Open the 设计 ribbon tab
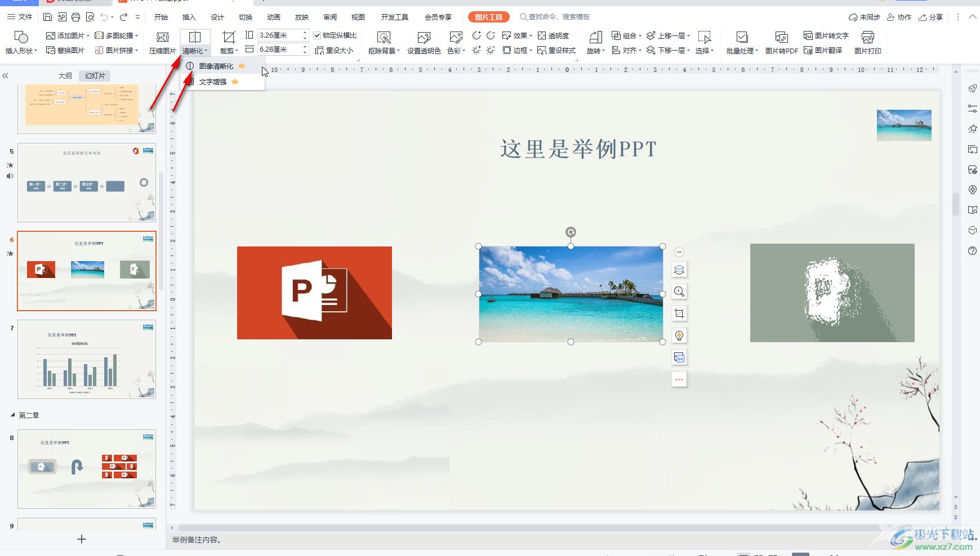980x556 pixels. click(217, 17)
